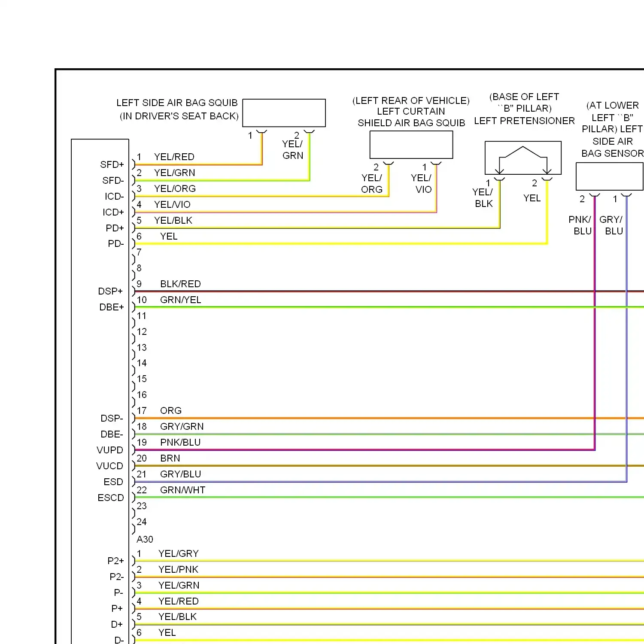Click the GRY/GRN label at pin 18
This screenshot has height=644, width=644.
tap(182, 426)
